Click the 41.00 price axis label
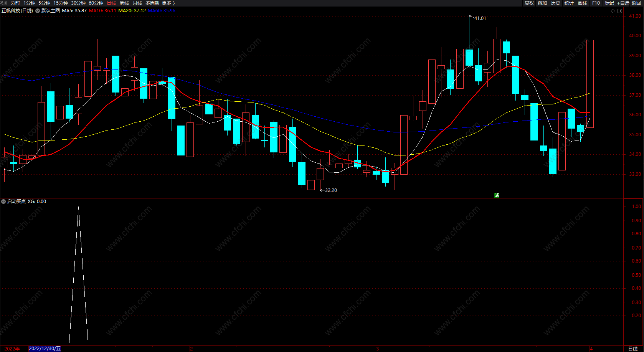Viewport: 644px width, 352px height. point(635,16)
